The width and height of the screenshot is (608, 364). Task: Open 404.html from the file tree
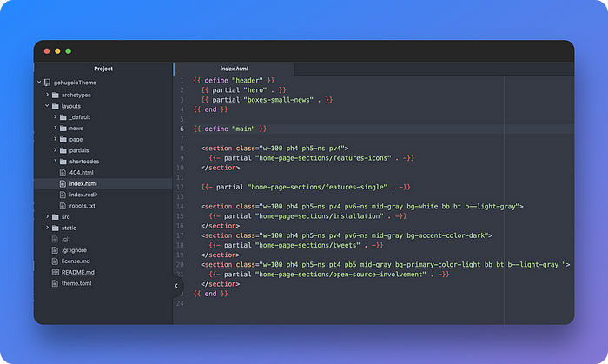(x=81, y=173)
